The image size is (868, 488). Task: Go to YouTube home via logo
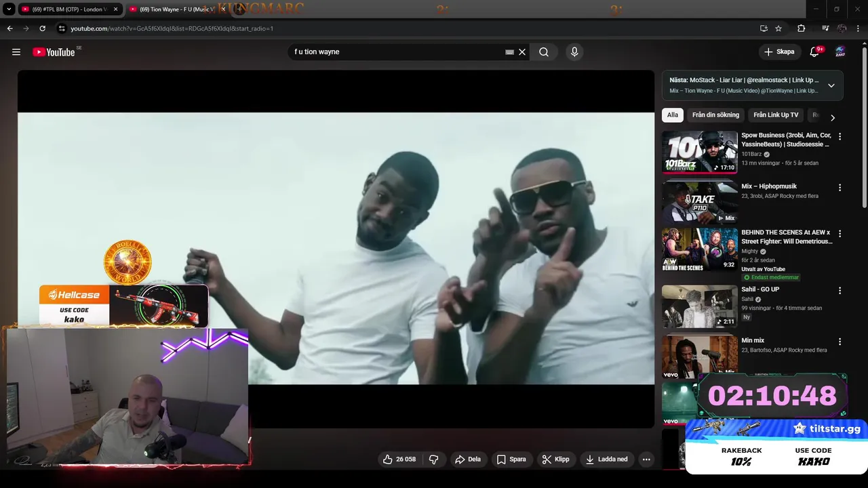(54, 52)
